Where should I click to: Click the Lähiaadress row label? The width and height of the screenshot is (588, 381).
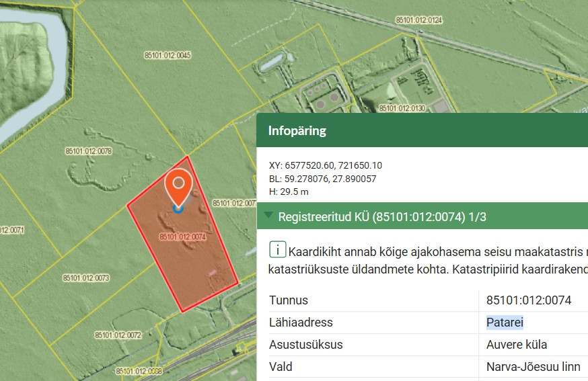pyautogui.click(x=301, y=323)
